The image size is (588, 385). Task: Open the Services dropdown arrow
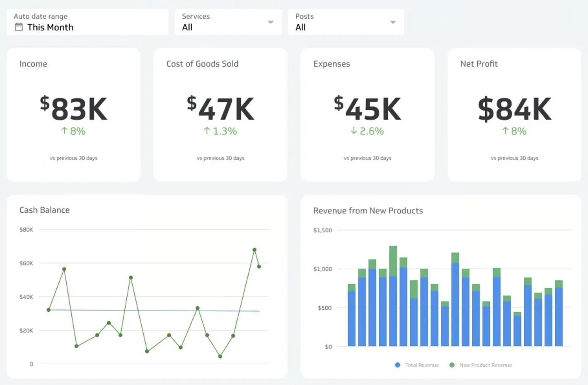pos(271,22)
